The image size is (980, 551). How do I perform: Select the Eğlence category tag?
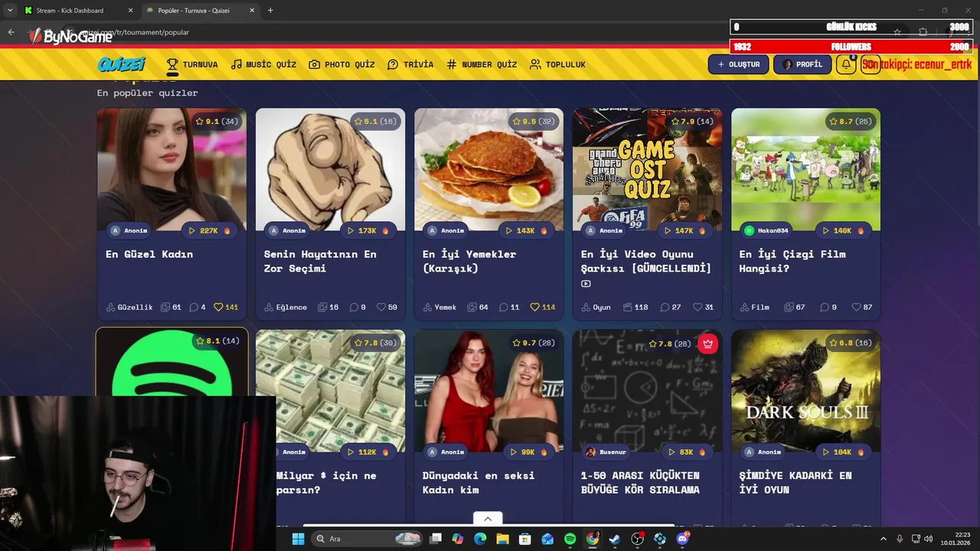point(286,307)
